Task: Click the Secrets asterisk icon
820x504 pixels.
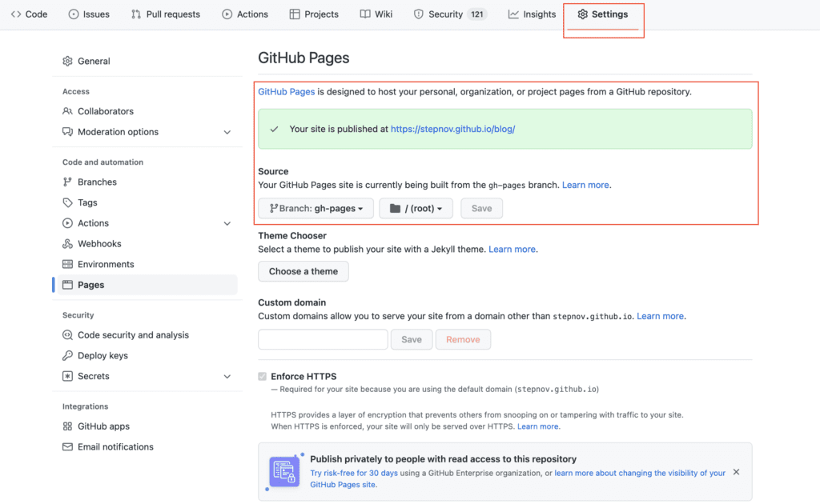Action: point(67,376)
